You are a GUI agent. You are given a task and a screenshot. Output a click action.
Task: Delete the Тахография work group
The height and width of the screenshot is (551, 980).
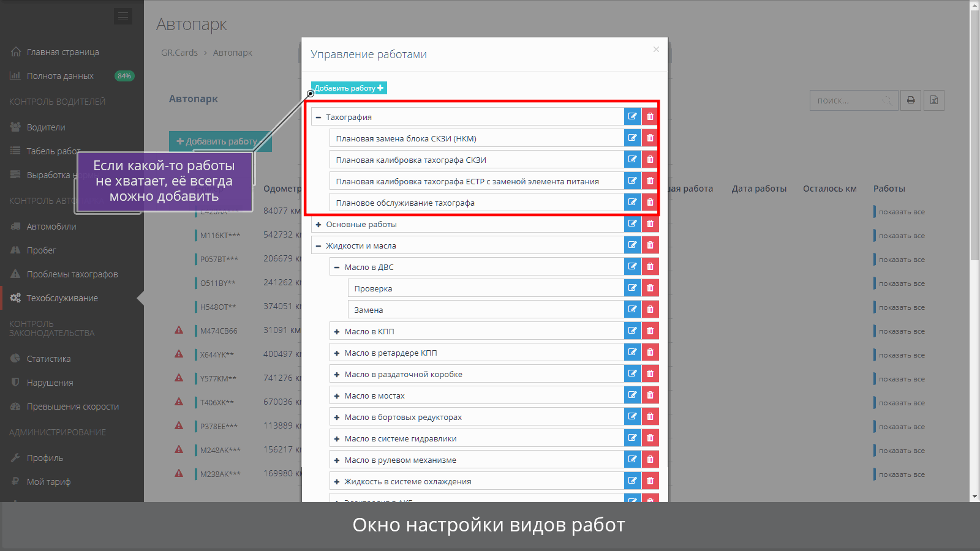point(650,116)
